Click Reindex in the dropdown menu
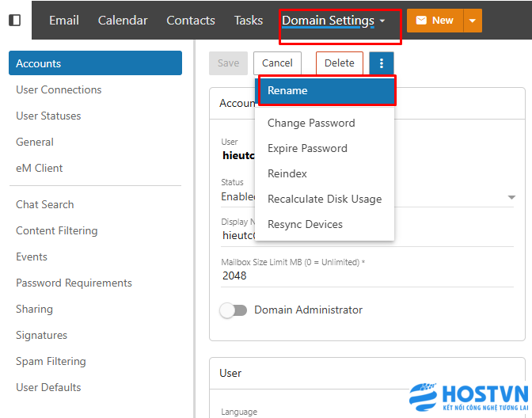Viewport: 532px width, 418px height. 287,173
